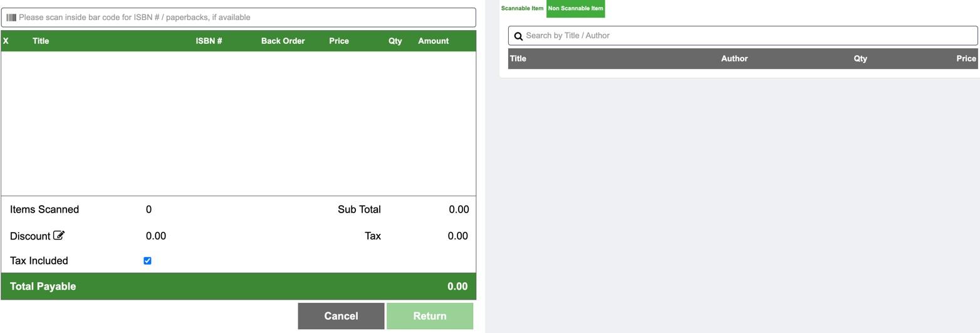Image resolution: width=980 pixels, height=333 pixels.
Task: Click the barcode icon in the scan field
Action: pyautogui.click(x=11, y=18)
